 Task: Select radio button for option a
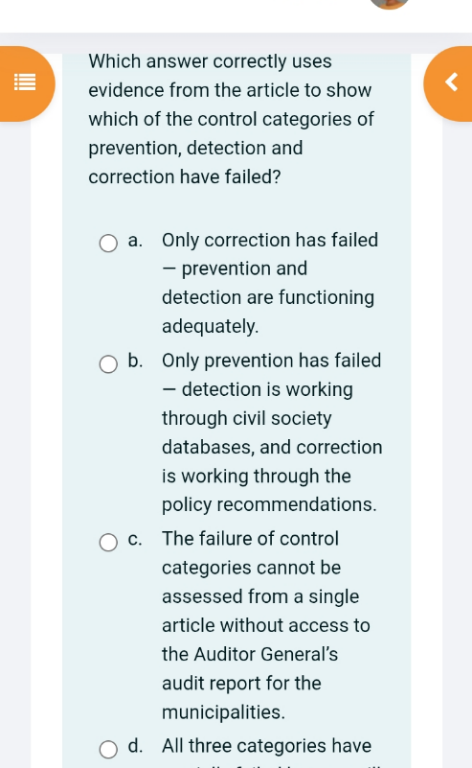pyautogui.click(x=108, y=243)
